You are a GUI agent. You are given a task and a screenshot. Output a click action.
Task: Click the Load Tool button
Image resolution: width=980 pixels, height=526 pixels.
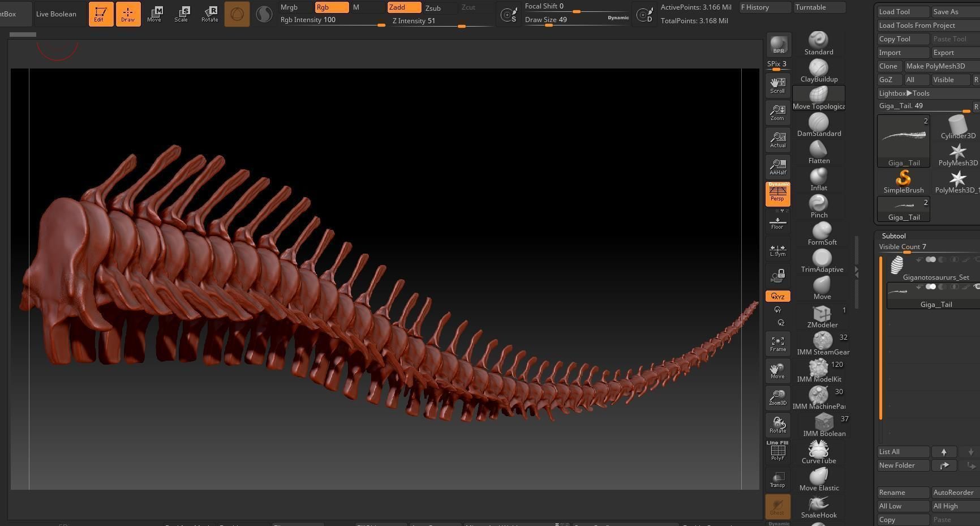pos(903,12)
